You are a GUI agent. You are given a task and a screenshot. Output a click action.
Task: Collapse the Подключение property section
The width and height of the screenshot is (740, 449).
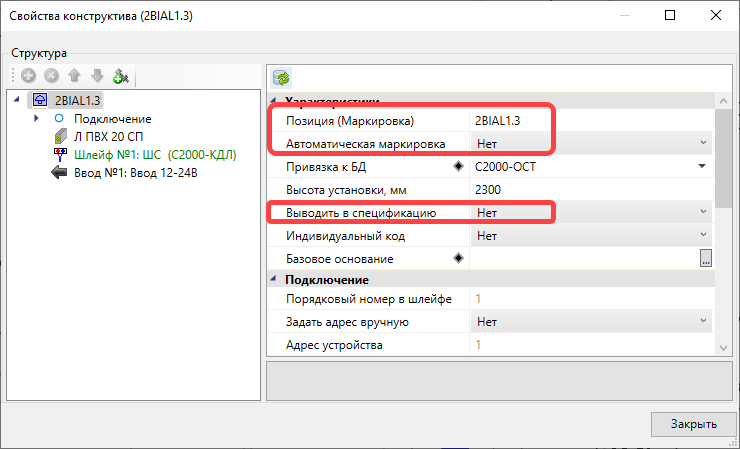275,280
